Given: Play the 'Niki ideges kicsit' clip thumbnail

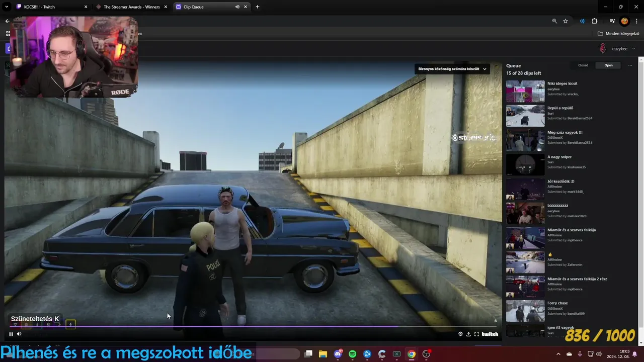Looking at the screenshot, I should [x=525, y=92].
